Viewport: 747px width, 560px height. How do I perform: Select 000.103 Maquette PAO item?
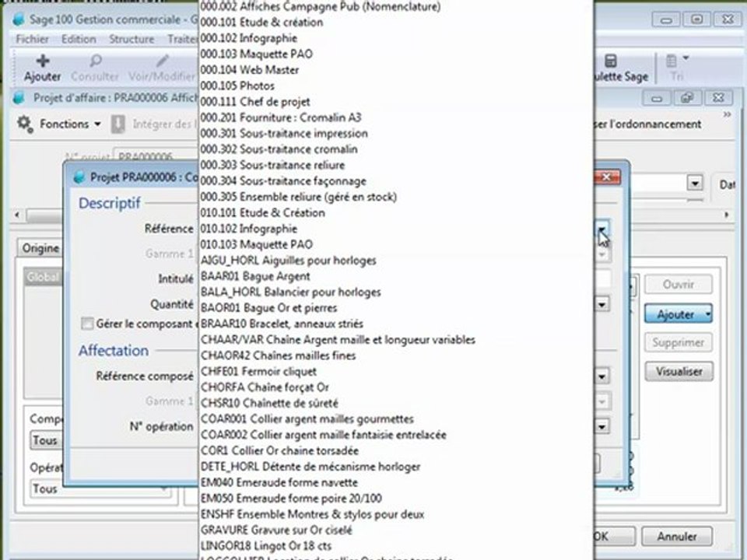click(x=256, y=54)
